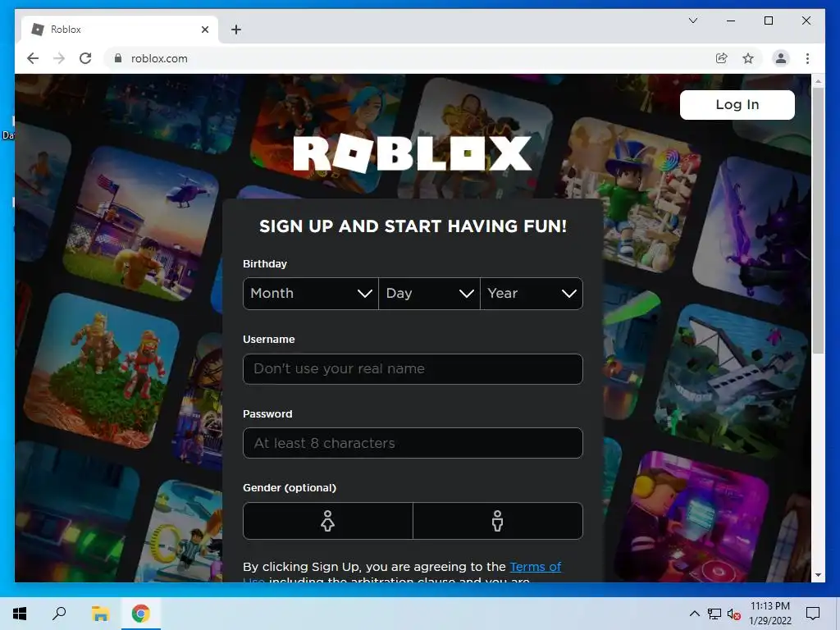Click the muted volume tray icon
840x630 pixels.
[733, 614]
